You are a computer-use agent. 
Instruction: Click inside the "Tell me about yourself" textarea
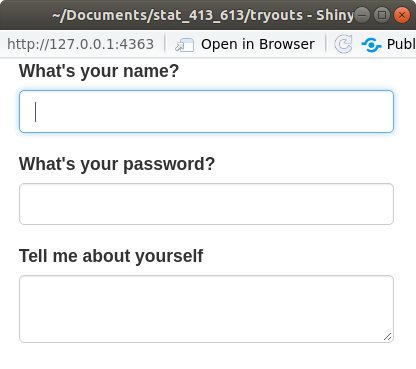point(206,309)
